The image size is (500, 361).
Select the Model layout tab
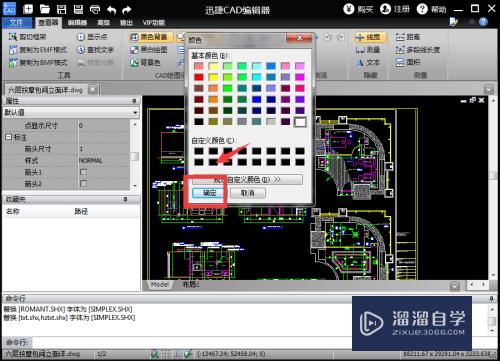click(160, 284)
